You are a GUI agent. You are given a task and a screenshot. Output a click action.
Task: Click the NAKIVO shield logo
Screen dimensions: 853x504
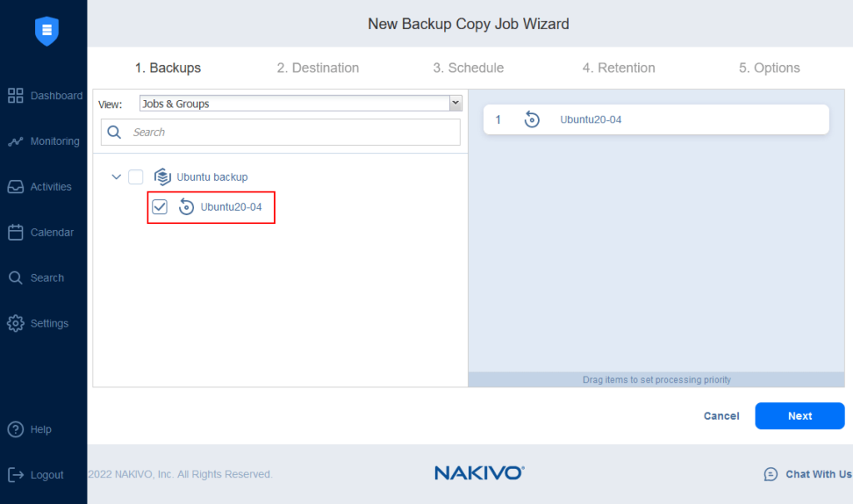[46, 31]
